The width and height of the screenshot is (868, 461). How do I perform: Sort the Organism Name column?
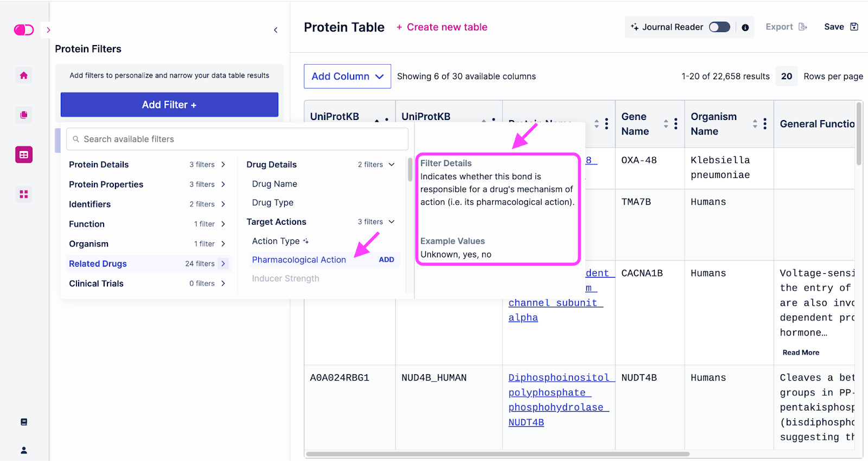point(755,124)
